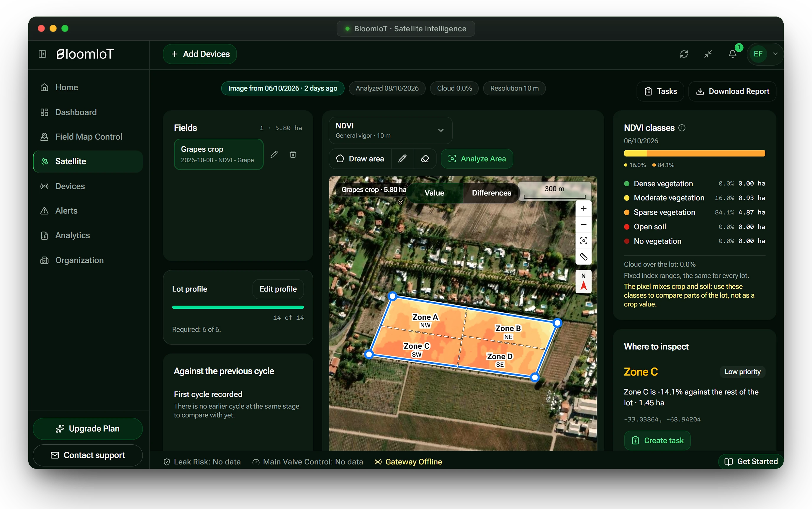Click the Analyzed 08/10/2026 chip
The image size is (812, 509).
[x=387, y=88]
